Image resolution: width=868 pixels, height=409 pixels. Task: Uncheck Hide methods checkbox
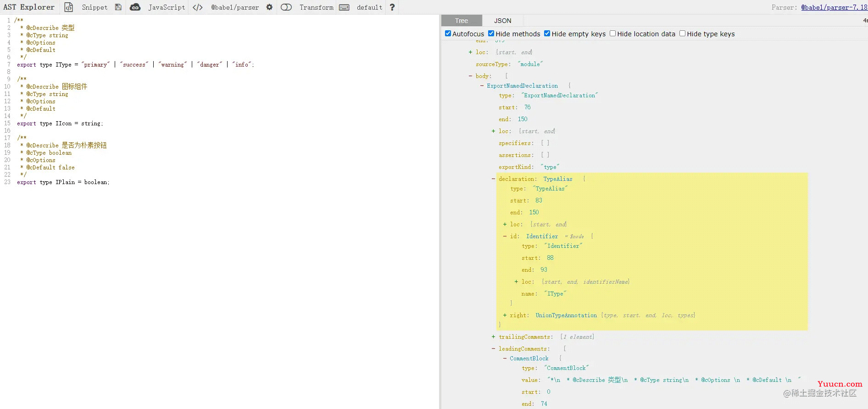pos(491,34)
